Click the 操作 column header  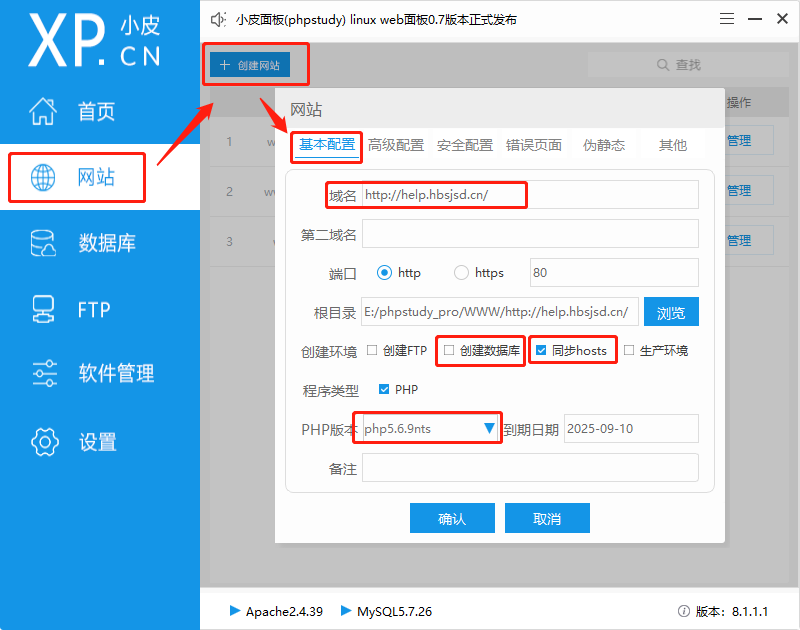click(x=738, y=103)
